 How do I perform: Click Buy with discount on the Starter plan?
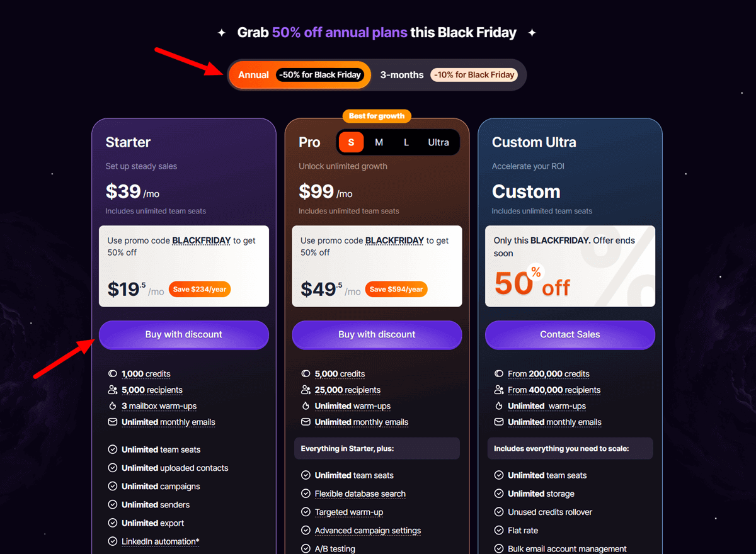[x=183, y=334]
